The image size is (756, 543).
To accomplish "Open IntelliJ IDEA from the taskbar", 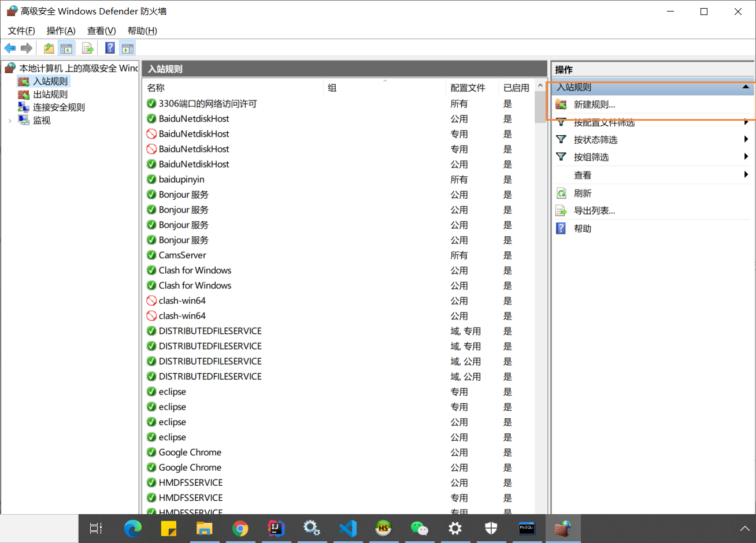I will point(276,529).
